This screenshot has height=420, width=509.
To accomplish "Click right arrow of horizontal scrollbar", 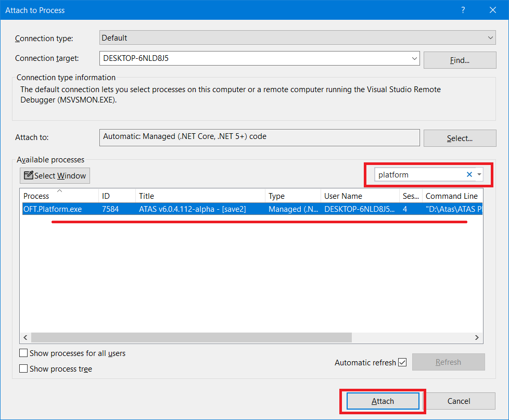I will pos(477,338).
